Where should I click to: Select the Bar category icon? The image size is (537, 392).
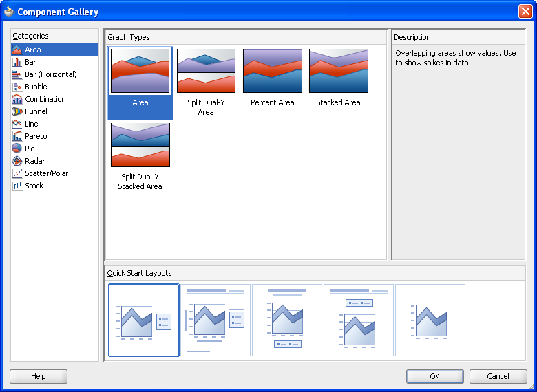pyautogui.click(x=17, y=62)
